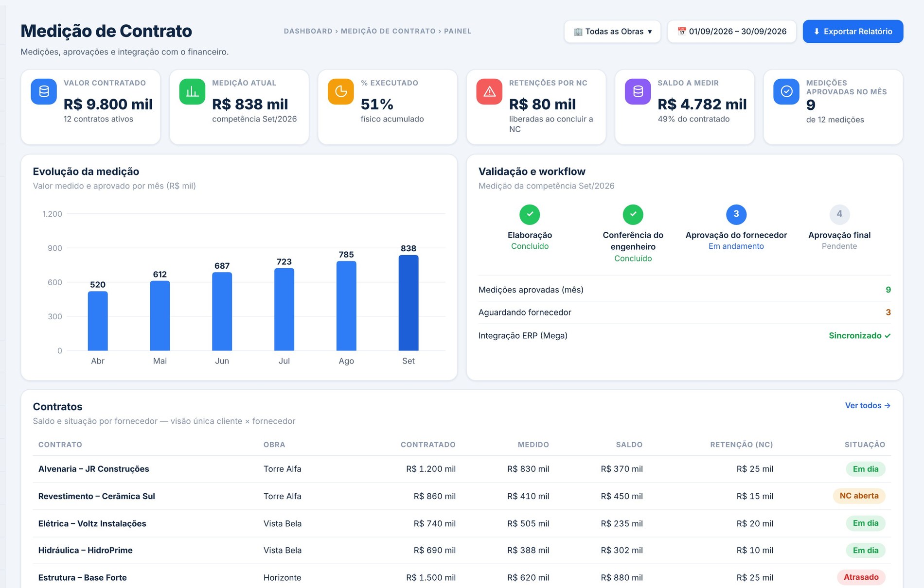Open contract Alvenaria – JR Construções

click(94, 469)
